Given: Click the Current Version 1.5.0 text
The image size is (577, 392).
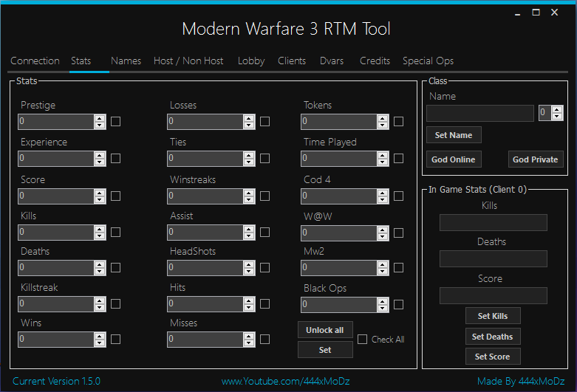Looking at the screenshot, I should 56,381.
